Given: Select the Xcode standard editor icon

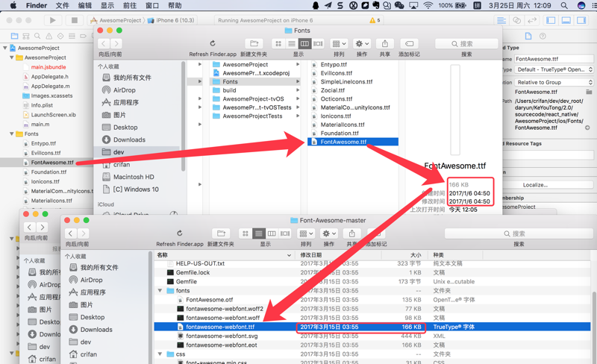Looking at the screenshot, I should click(501, 20).
